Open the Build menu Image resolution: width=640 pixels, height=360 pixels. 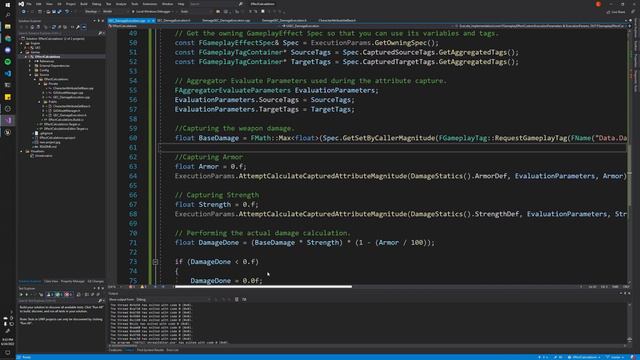click(84, 4)
